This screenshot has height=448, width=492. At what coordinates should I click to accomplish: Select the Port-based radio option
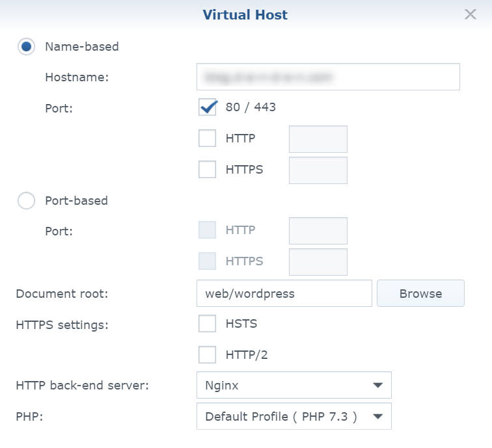(26, 201)
